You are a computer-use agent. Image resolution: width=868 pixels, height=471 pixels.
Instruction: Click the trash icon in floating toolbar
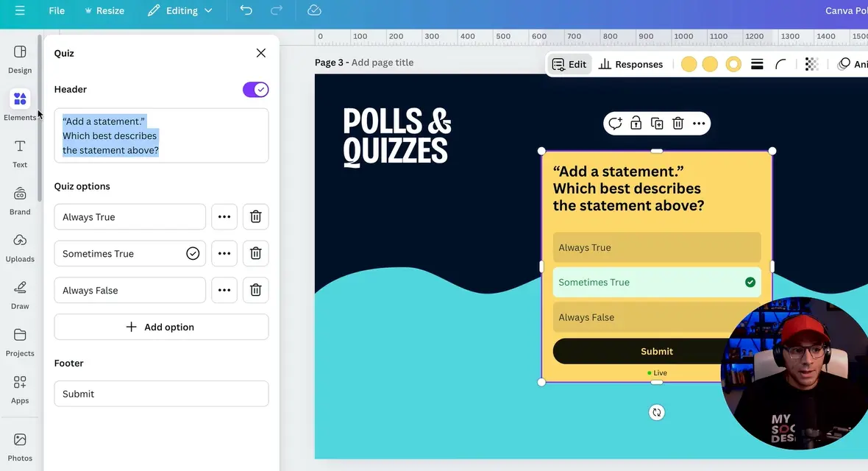point(677,124)
